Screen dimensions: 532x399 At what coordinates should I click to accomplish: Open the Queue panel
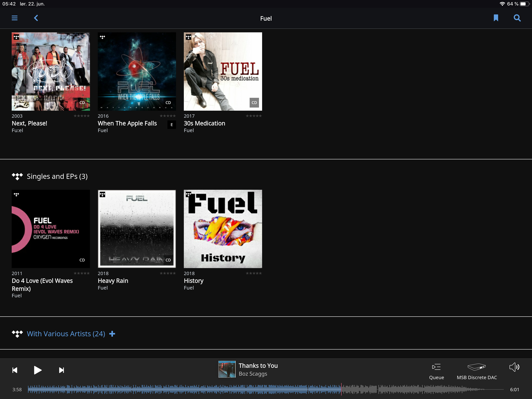coord(436,371)
